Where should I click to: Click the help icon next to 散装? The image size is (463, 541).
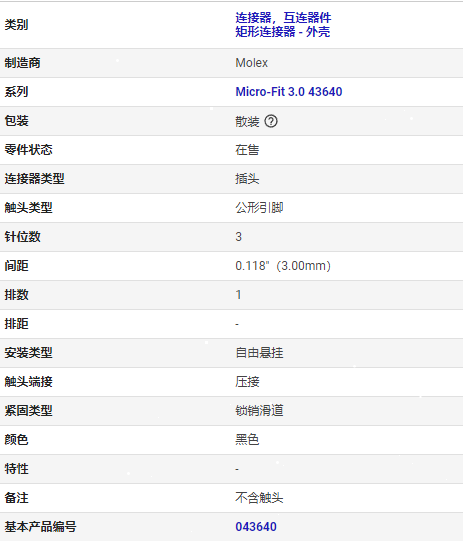[271, 121]
